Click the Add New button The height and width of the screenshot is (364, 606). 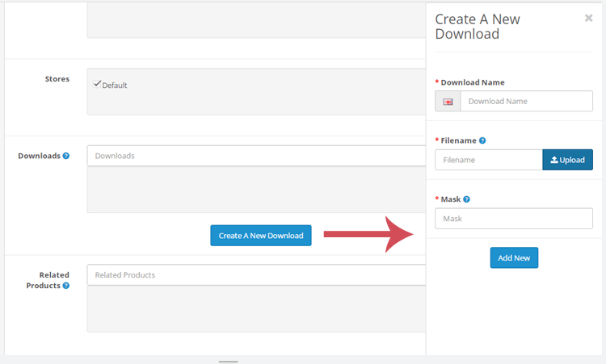pyautogui.click(x=514, y=257)
